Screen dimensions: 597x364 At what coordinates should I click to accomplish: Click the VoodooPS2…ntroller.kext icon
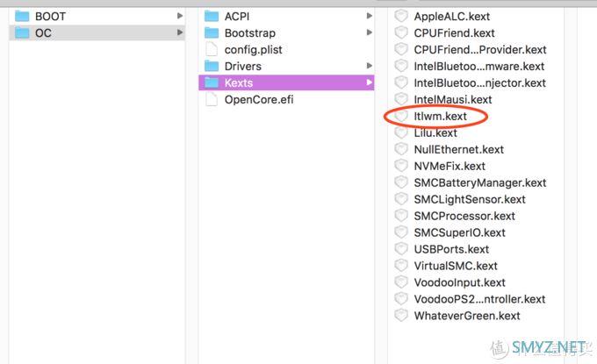tap(401, 299)
